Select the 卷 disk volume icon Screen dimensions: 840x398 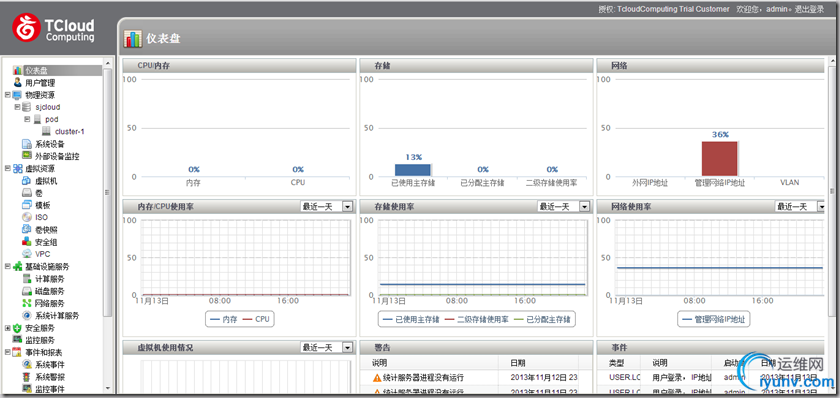click(x=27, y=193)
